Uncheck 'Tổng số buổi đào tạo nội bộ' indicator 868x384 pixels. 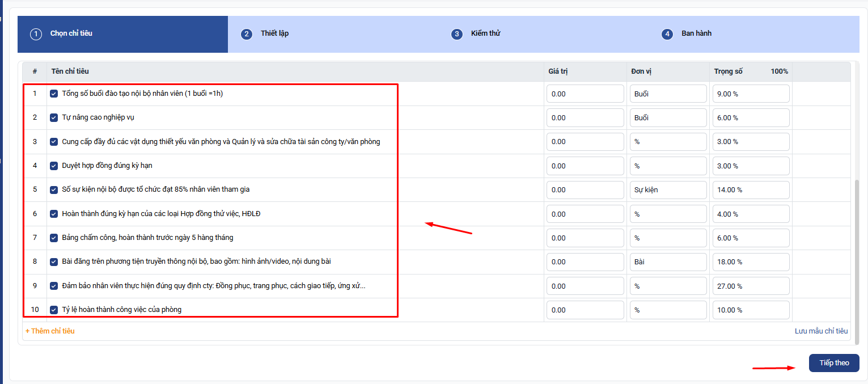(54, 94)
